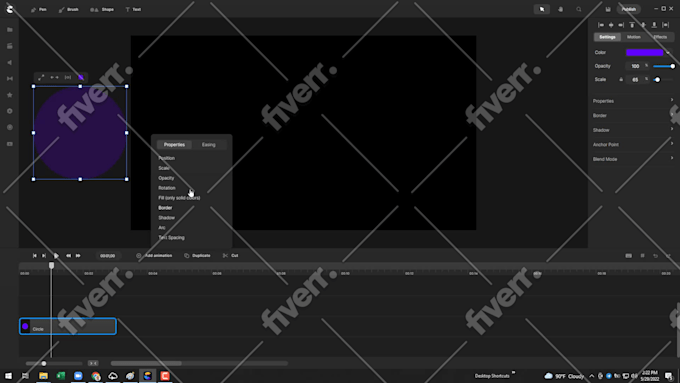
Task: Click the save project icon
Action: tap(608, 9)
